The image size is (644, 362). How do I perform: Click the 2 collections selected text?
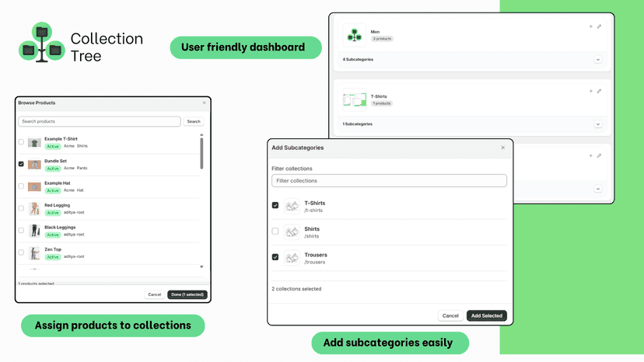(296, 289)
